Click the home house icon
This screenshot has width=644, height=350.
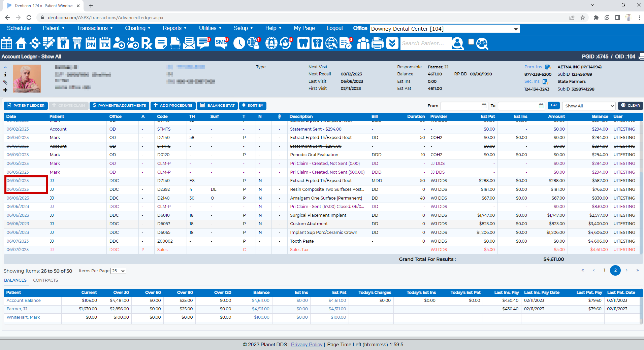pos(21,43)
